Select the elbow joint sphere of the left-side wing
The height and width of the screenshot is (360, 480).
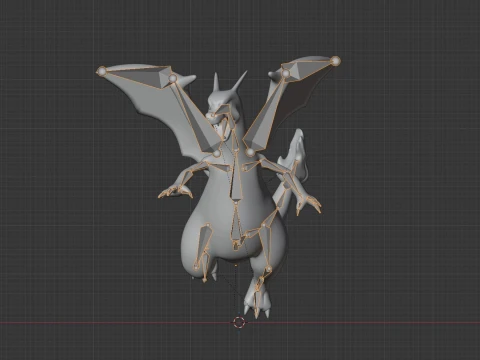click(172, 78)
